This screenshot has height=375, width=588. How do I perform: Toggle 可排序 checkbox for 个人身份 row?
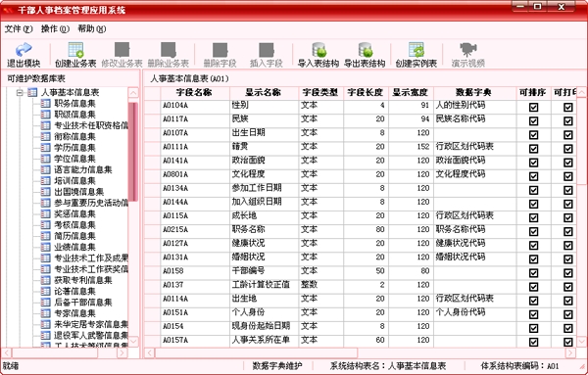coord(533,314)
